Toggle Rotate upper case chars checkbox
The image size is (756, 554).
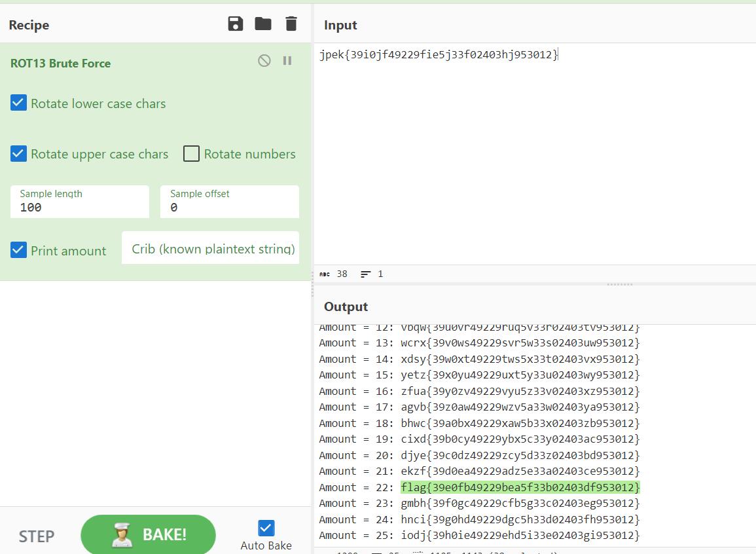(18, 154)
